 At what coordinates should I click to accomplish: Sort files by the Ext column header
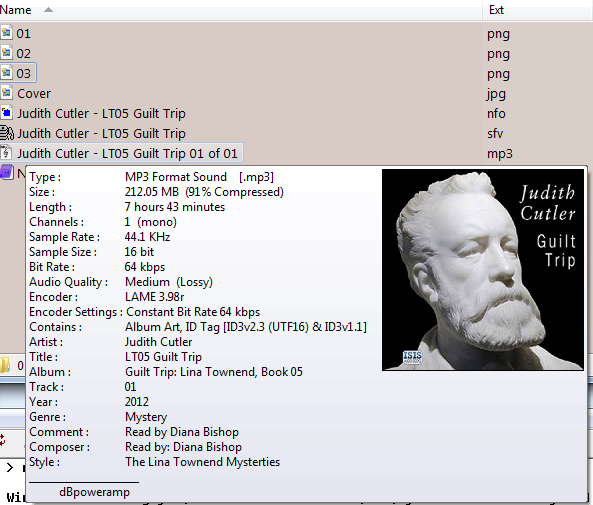coord(496,10)
